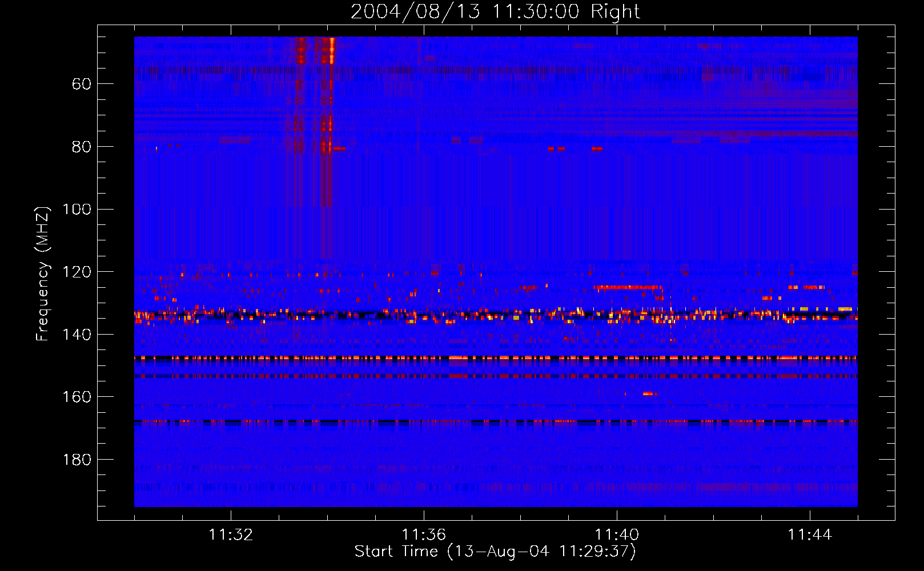Click the 'Frequency (MHZ)' axis label
924x571 pixels.
pyautogui.click(x=43, y=274)
